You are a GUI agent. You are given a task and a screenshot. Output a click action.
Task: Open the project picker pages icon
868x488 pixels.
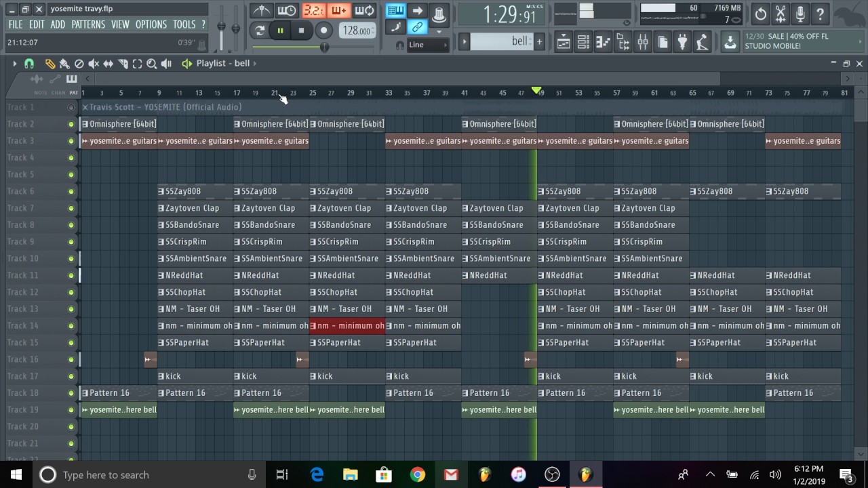click(x=663, y=42)
